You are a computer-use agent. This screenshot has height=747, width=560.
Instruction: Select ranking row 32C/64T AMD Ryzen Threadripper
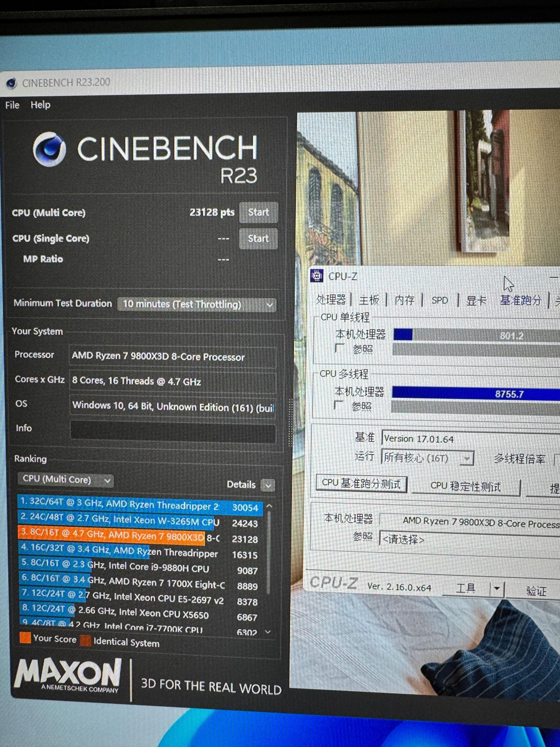(x=140, y=505)
